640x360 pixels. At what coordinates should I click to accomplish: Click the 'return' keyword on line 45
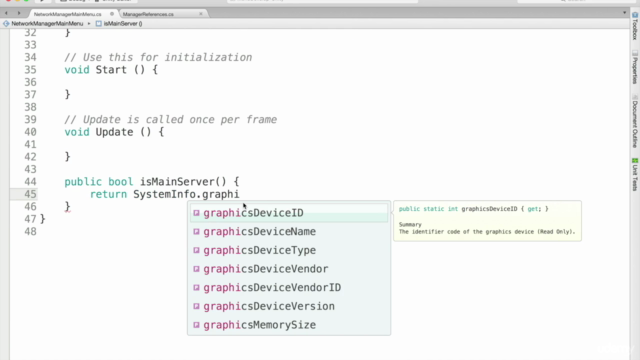click(108, 194)
